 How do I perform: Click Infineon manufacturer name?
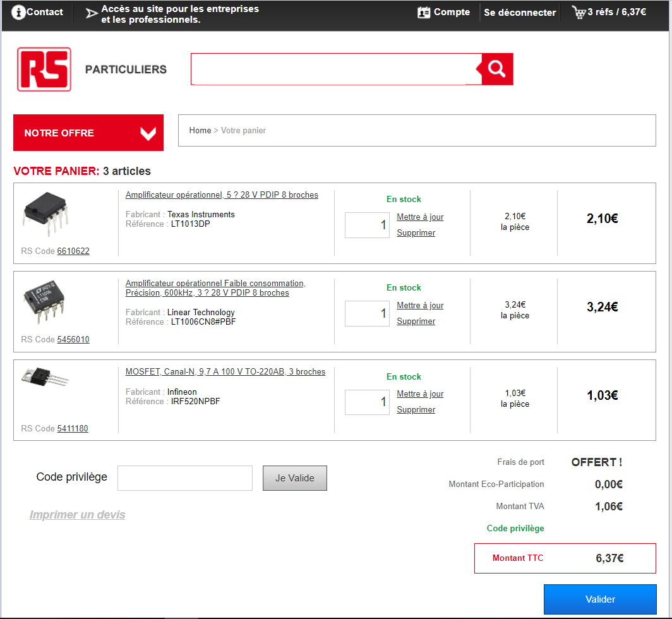click(182, 392)
